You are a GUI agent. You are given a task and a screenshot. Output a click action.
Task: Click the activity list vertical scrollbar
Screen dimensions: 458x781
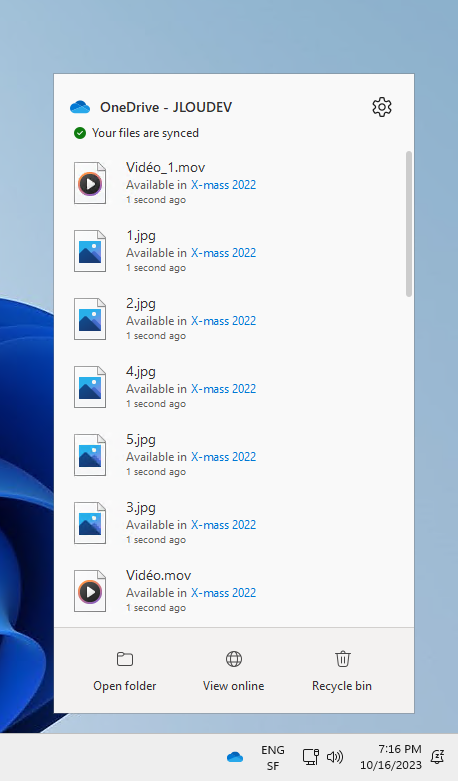point(409,224)
